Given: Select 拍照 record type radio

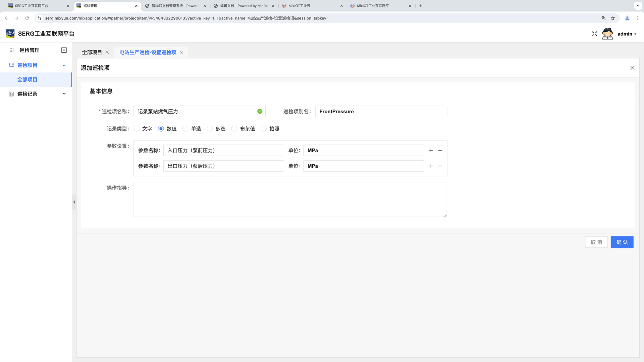Looking at the screenshot, I should (264, 129).
